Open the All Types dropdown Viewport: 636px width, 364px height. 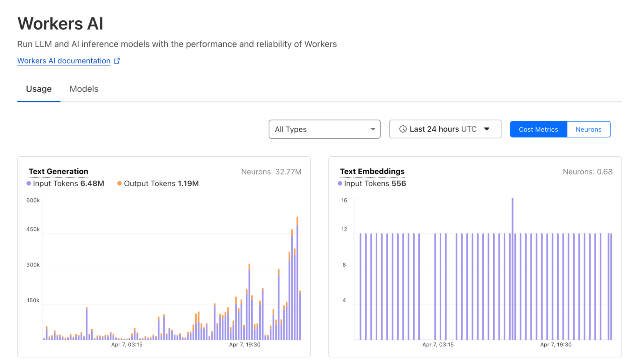[325, 129]
